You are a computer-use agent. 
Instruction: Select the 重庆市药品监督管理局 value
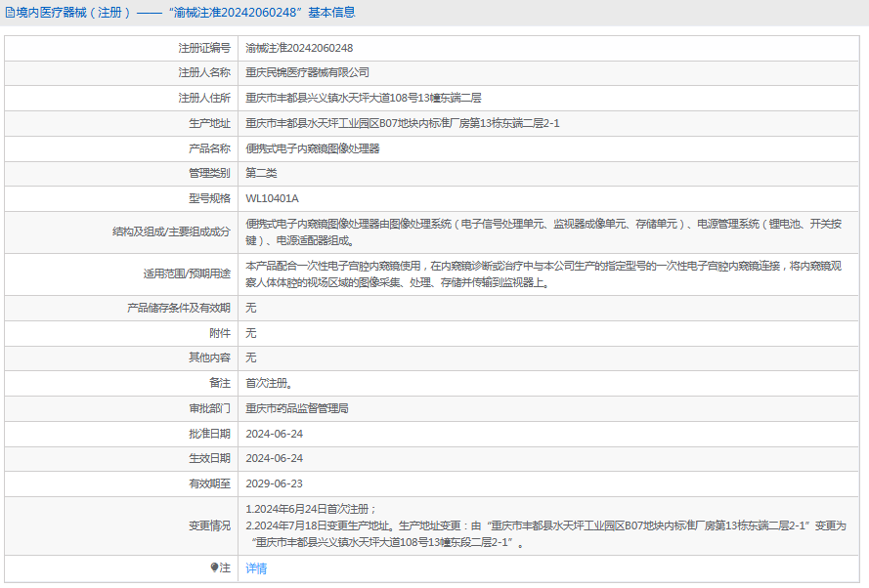tap(297, 408)
